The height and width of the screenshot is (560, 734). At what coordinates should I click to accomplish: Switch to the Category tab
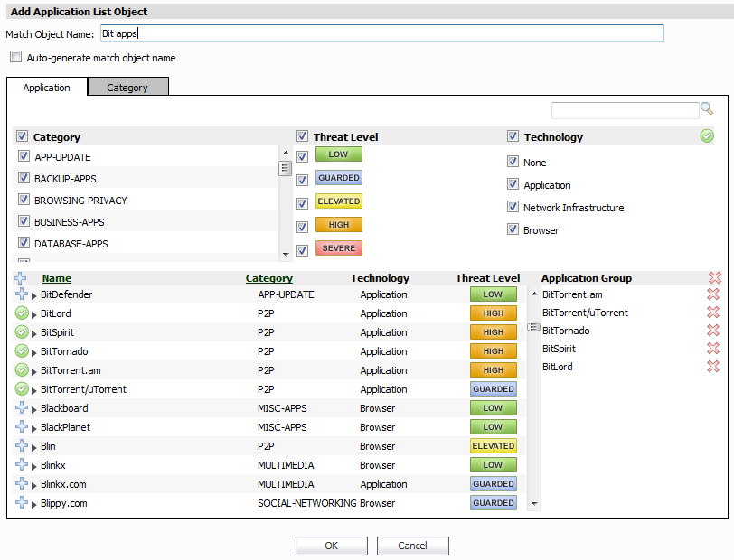coord(127,87)
